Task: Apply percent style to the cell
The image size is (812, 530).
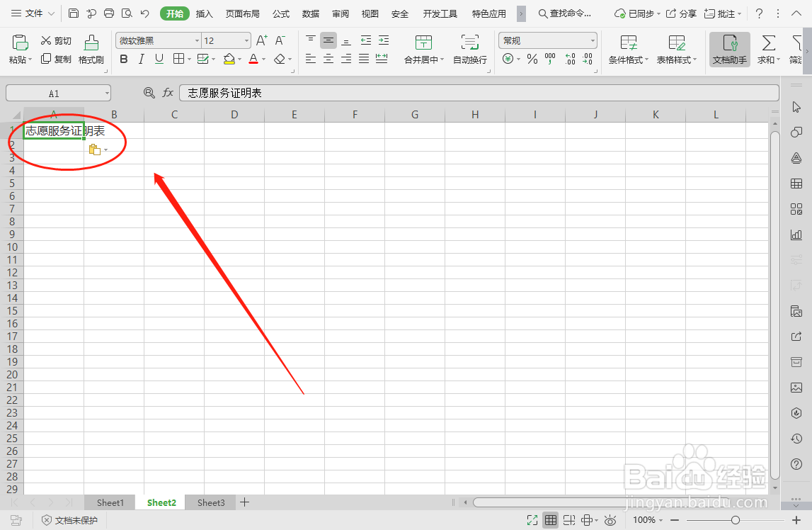Action: [x=531, y=60]
